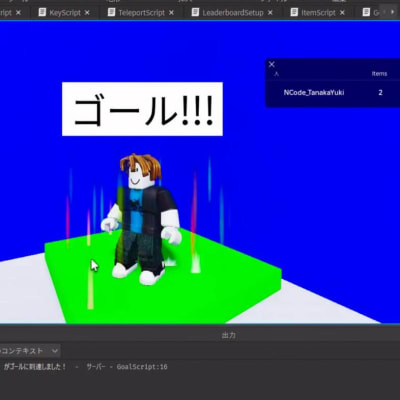Click the ItemScript tab's script file icon
This screenshot has height=400, width=400.
click(294, 12)
